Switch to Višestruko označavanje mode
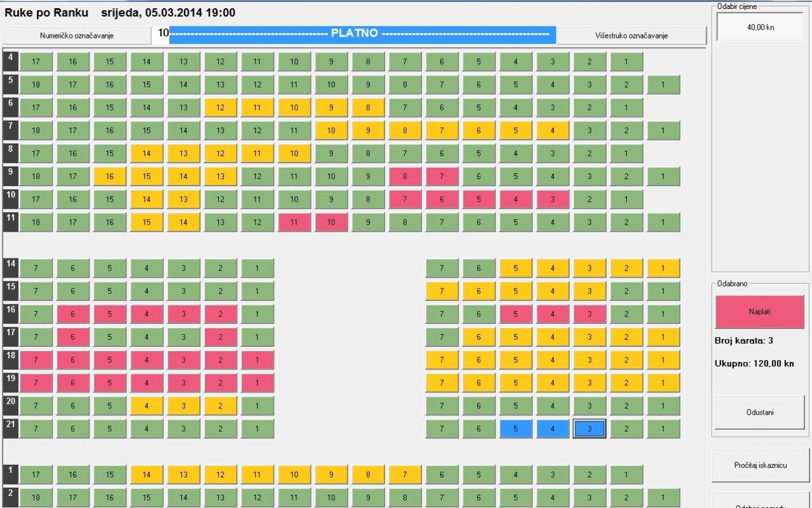Screen dimensions: 812x508 tap(631, 36)
